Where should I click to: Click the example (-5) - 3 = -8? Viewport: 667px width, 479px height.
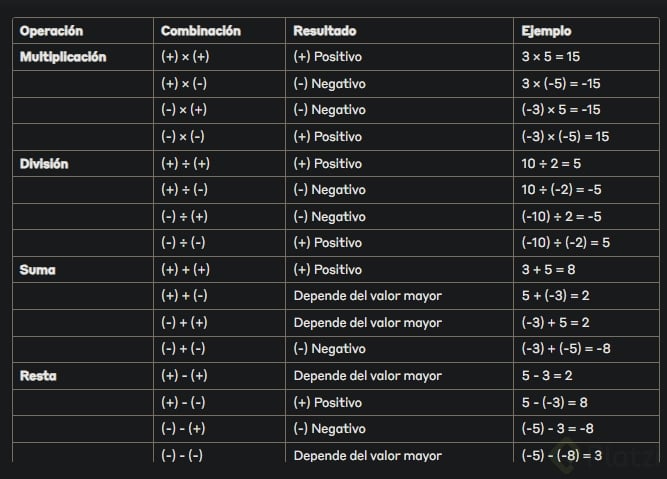click(x=559, y=429)
